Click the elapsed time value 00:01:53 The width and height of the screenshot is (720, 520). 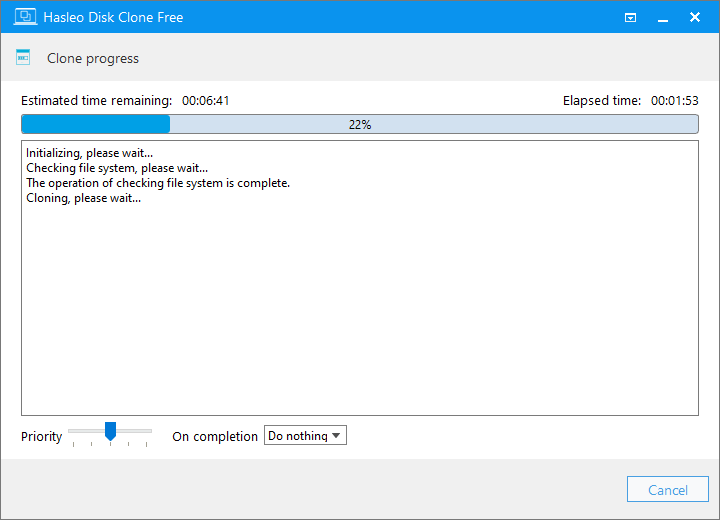[x=675, y=101]
